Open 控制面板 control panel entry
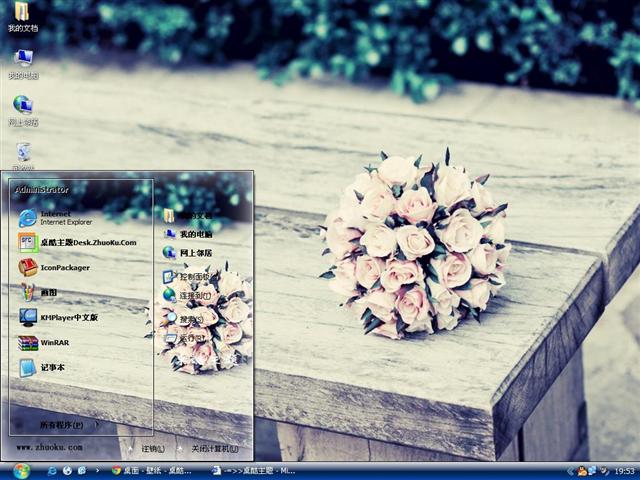Viewport: 640px width, 480px height. 187,277
